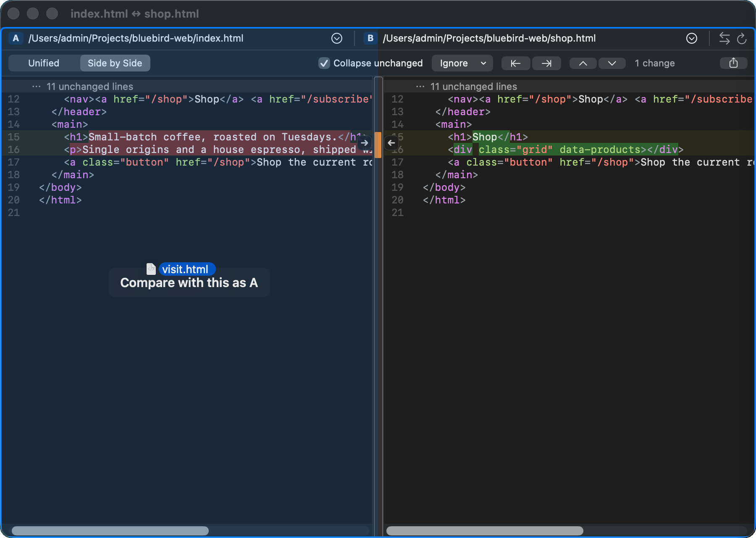Open the file B history dropdown chevron
The height and width of the screenshot is (538, 756).
pos(692,38)
